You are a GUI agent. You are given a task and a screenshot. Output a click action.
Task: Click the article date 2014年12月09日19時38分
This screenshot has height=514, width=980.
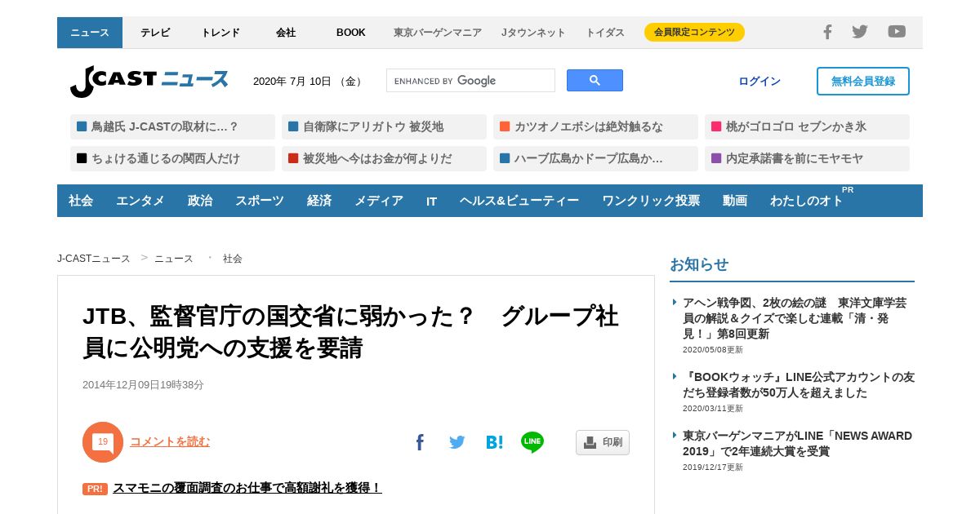(143, 385)
